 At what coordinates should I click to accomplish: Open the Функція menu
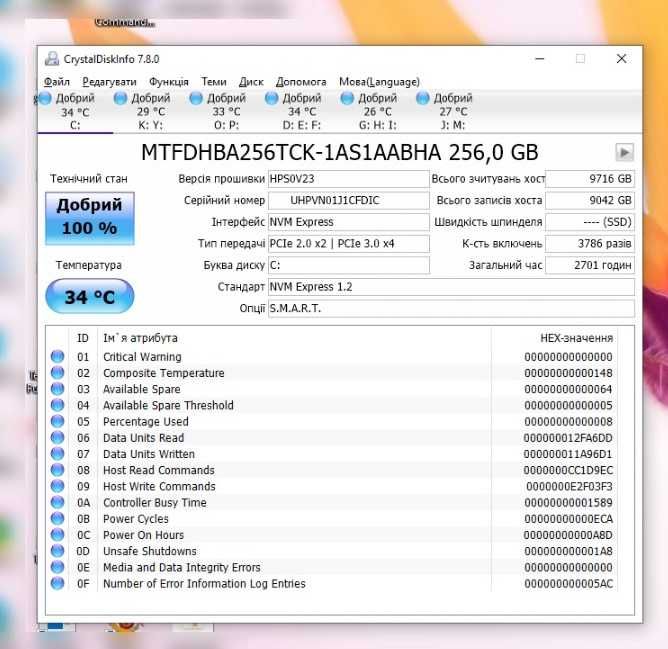point(169,81)
